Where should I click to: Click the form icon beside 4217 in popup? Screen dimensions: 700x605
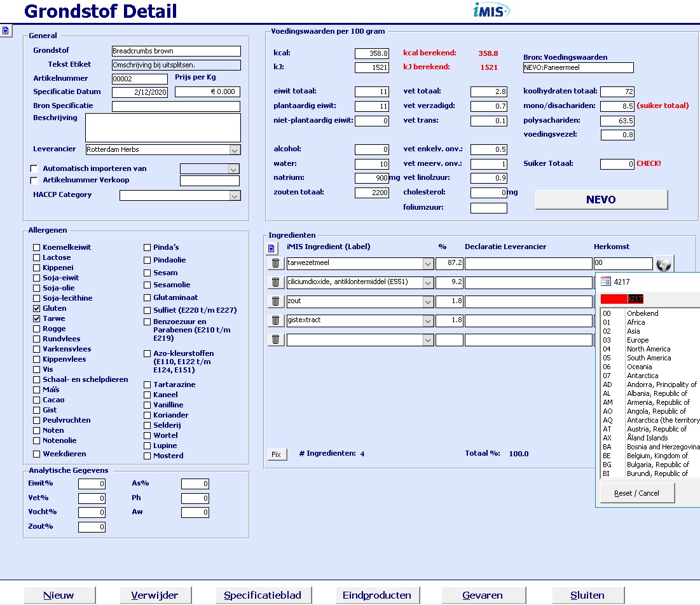point(606,282)
